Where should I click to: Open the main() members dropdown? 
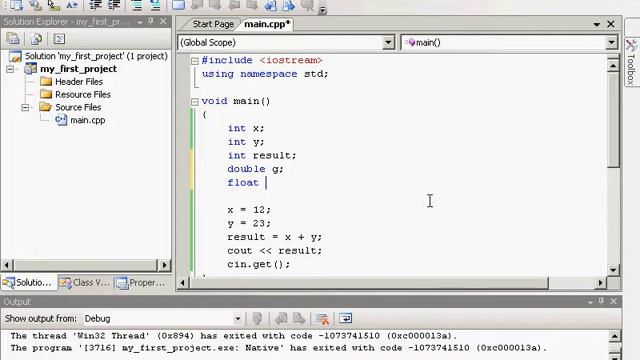click(x=611, y=42)
